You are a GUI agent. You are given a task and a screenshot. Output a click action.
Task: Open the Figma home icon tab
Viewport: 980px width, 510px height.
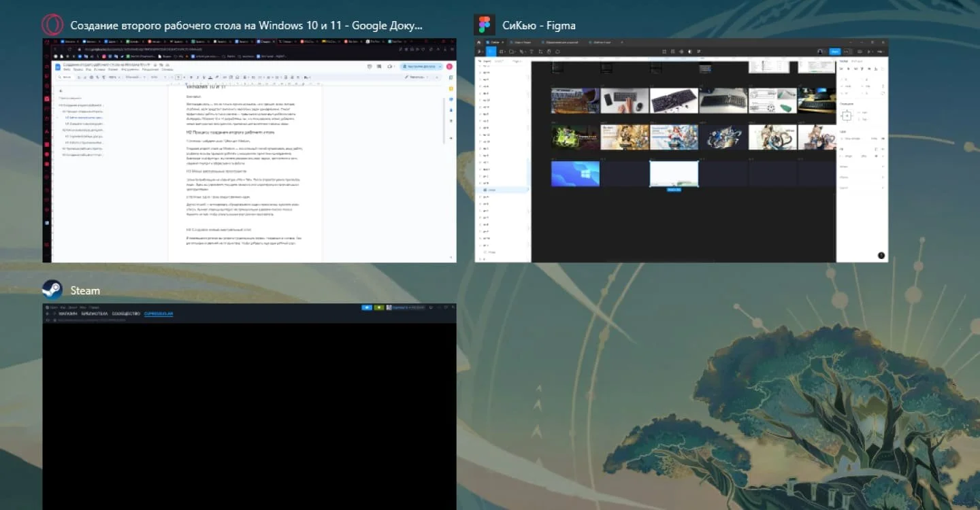coord(478,42)
